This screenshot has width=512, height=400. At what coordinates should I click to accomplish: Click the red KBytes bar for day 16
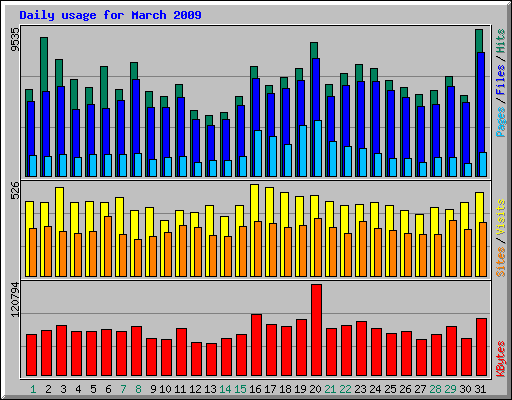tap(256, 345)
